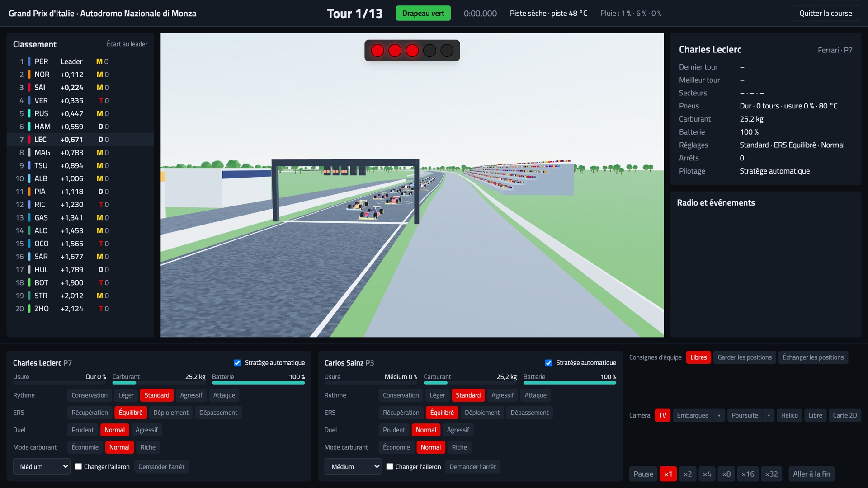Viewport: 868px width, 488px height.
Task: Set Sainz's Rythme to Conservation
Action: tap(401, 395)
